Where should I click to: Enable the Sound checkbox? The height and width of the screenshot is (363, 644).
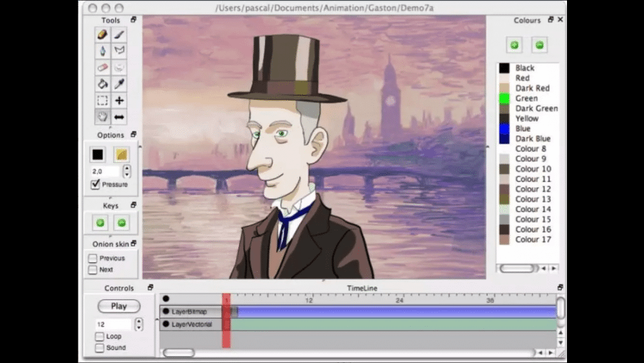99,347
